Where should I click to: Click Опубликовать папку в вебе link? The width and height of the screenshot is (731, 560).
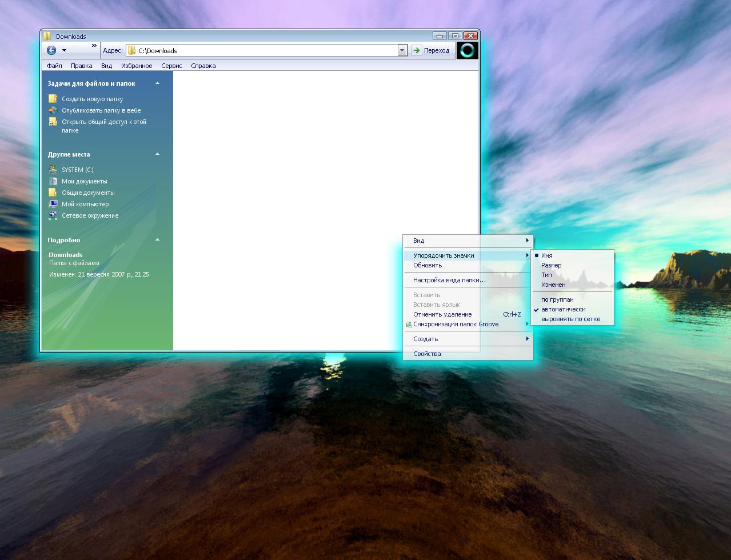click(101, 110)
